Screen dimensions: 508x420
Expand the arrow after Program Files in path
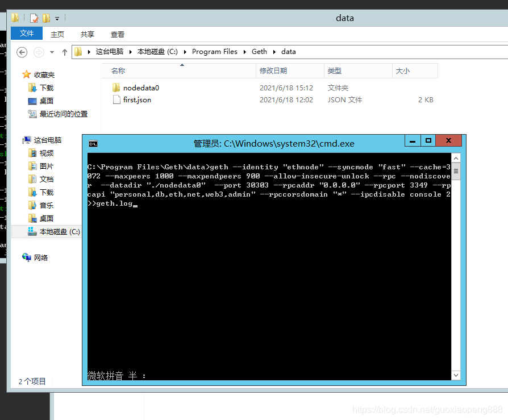[x=244, y=52]
